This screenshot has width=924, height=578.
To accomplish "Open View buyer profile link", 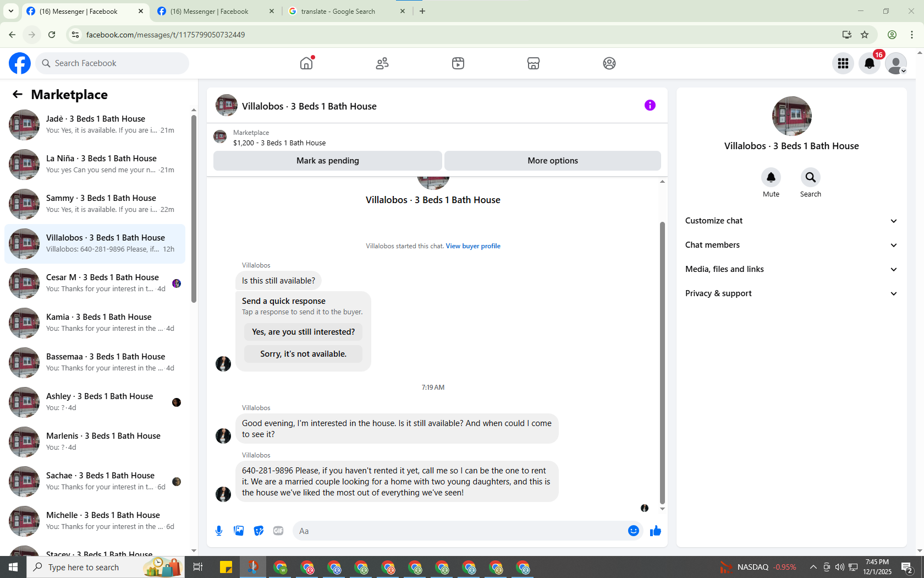I will (x=473, y=246).
